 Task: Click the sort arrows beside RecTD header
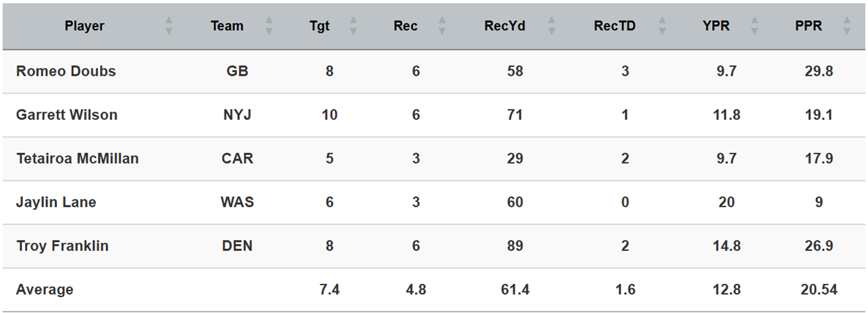pos(661,26)
